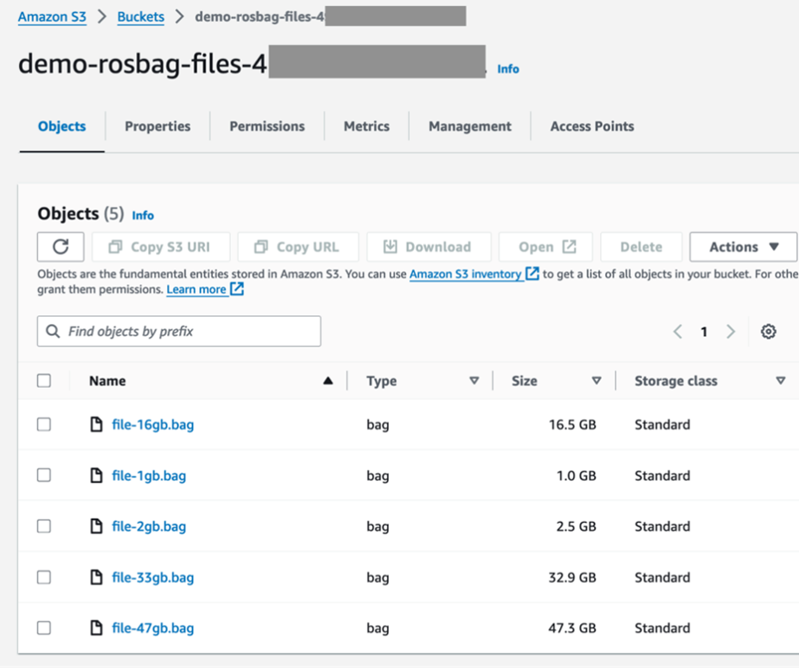Image resolution: width=799 pixels, height=672 pixels.
Task: Open the Amazon S3 inventory link
Action: 465,274
